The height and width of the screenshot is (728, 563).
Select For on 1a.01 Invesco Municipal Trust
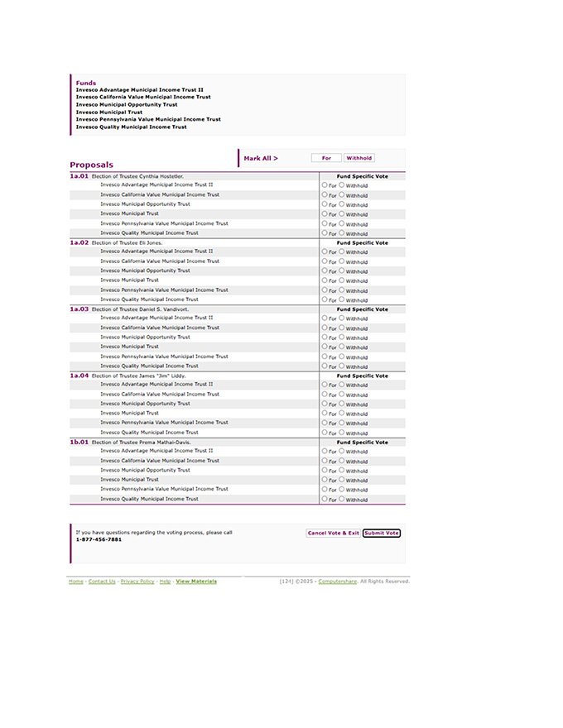(325, 213)
